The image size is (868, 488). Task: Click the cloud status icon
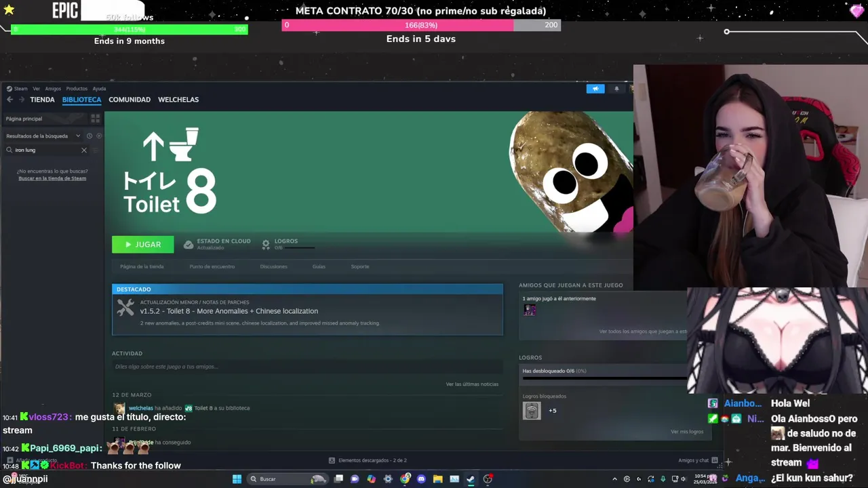point(189,245)
